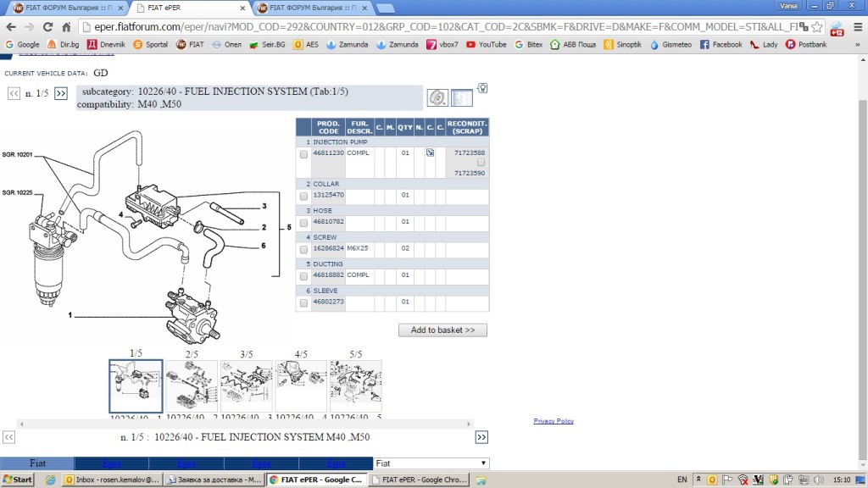Click the diagram table view icon

pos(462,99)
